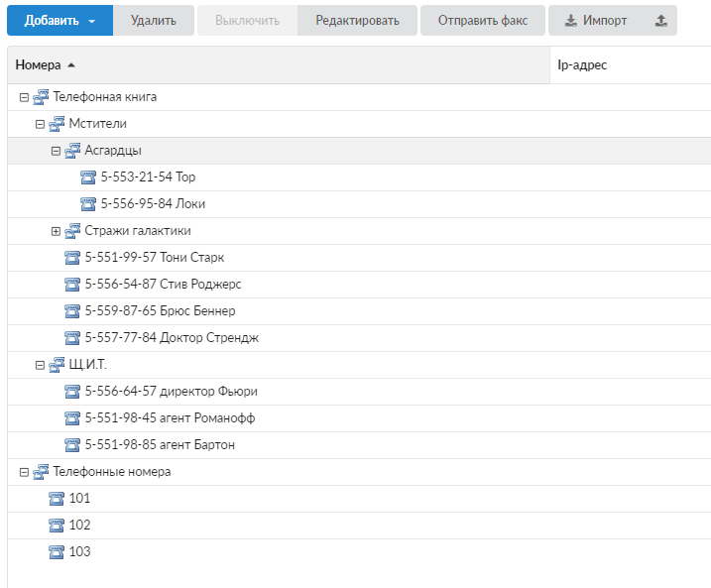Collapse the Асгардцы group
This screenshot has height=588, width=711.
(x=56, y=151)
